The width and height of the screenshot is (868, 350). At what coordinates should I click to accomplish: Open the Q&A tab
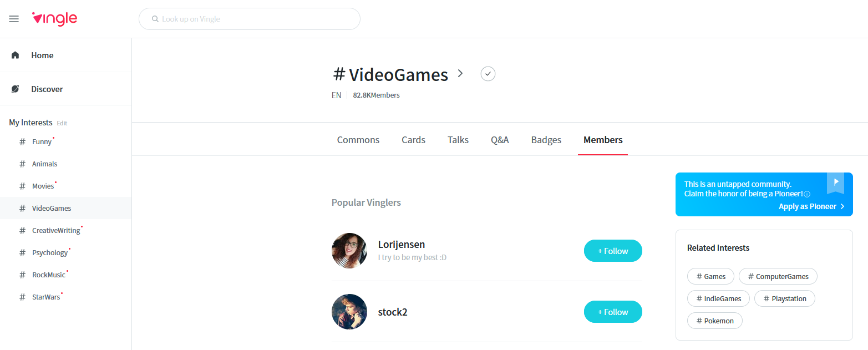(x=499, y=140)
